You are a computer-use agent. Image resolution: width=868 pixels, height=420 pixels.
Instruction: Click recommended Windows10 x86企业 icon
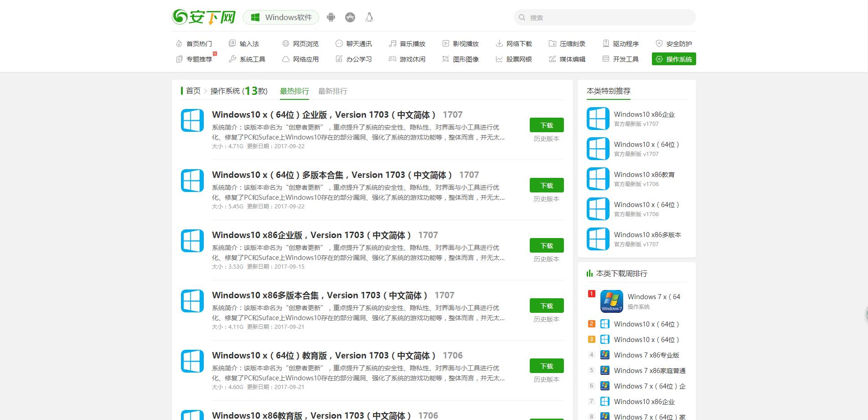(x=598, y=119)
